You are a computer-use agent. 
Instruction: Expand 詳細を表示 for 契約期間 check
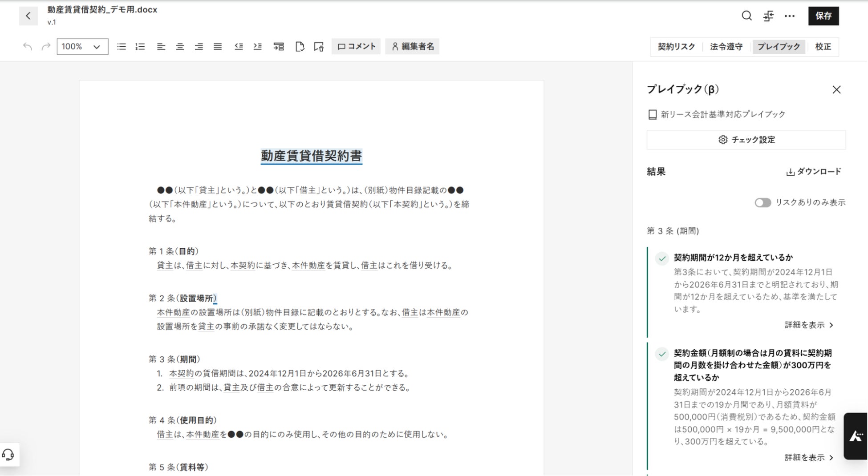pyautogui.click(x=809, y=325)
